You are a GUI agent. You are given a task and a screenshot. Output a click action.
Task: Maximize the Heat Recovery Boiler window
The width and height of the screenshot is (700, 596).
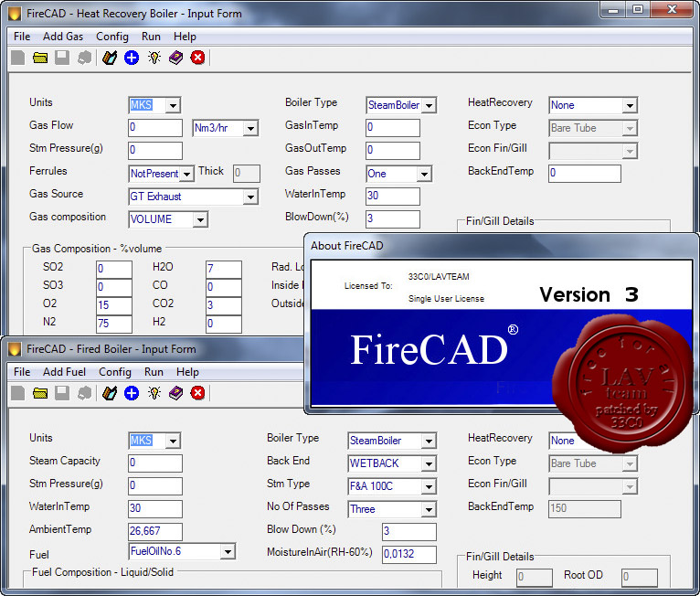(x=638, y=10)
